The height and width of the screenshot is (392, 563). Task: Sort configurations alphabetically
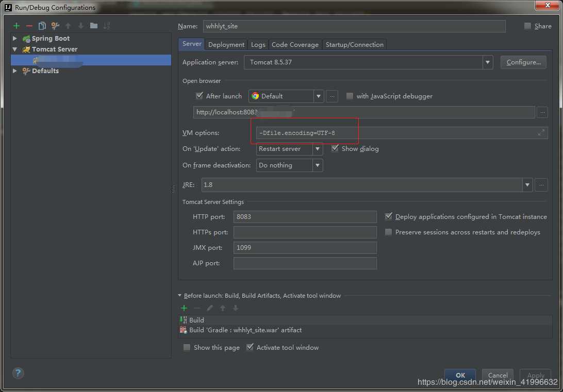107,26
